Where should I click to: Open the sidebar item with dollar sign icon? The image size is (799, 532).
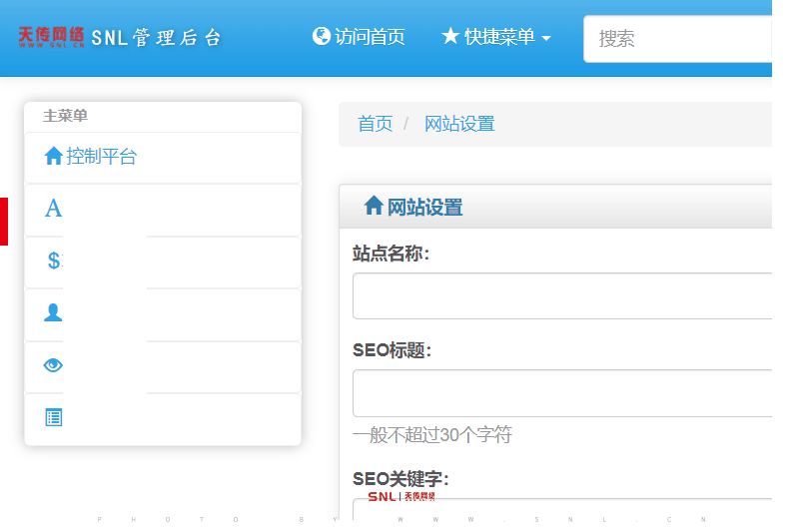[x=163, y=263]
